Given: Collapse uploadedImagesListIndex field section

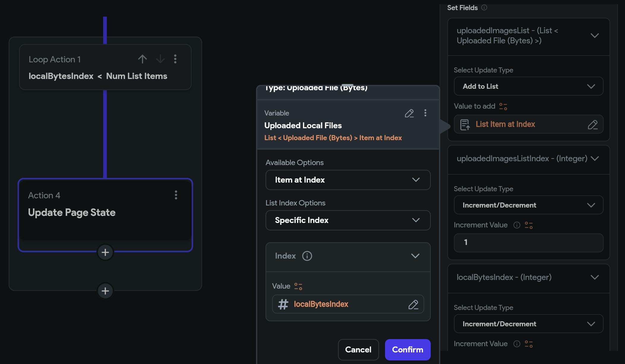Looking at the screenshot, I should 595,159.
